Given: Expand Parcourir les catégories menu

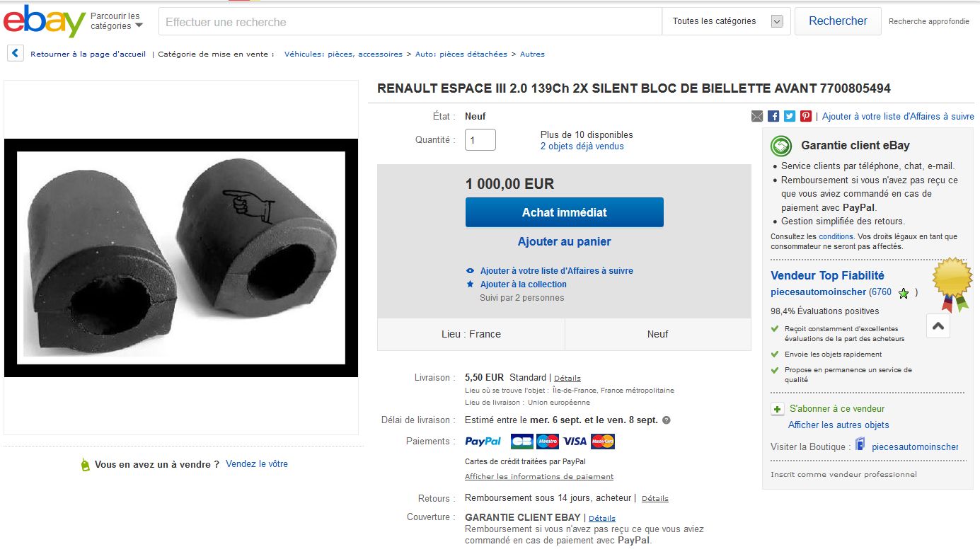Looking at the screenshot, I should pos(117,21).
